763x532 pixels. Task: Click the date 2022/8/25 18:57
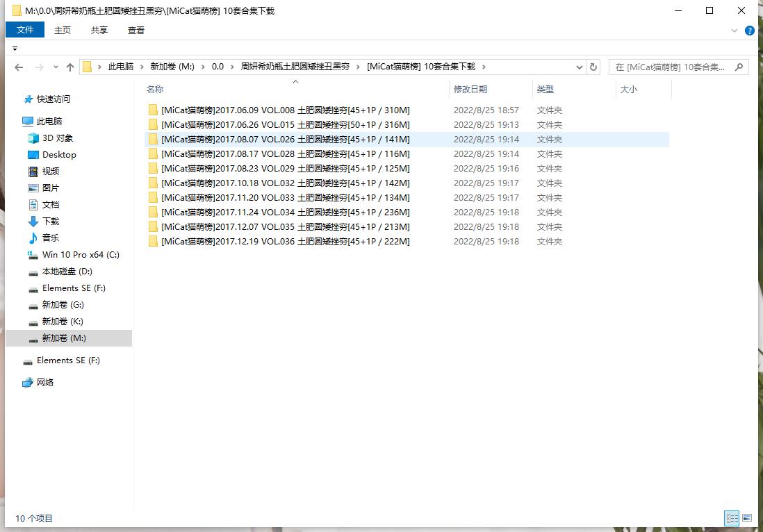pyautogui.click(x=486, y=110)
